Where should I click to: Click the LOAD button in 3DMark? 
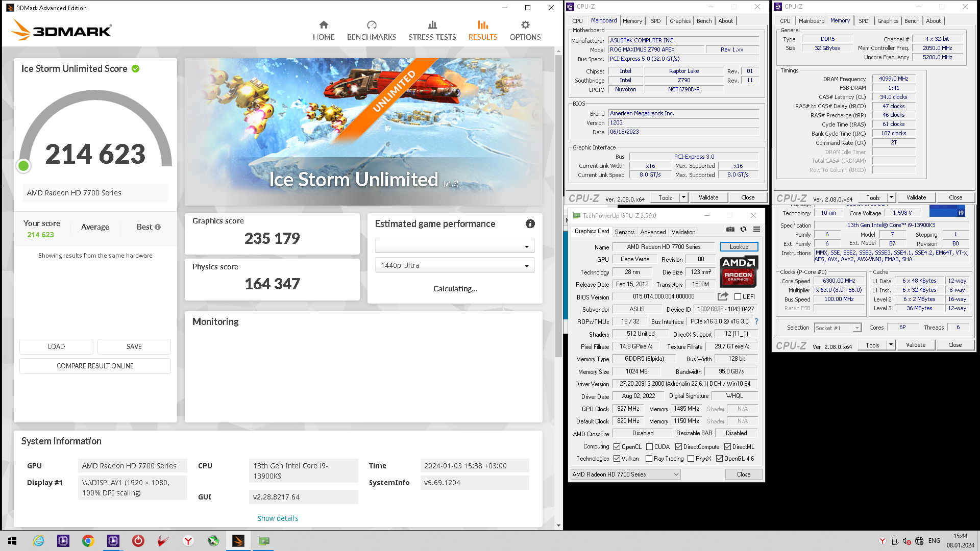tap(56, 346)
